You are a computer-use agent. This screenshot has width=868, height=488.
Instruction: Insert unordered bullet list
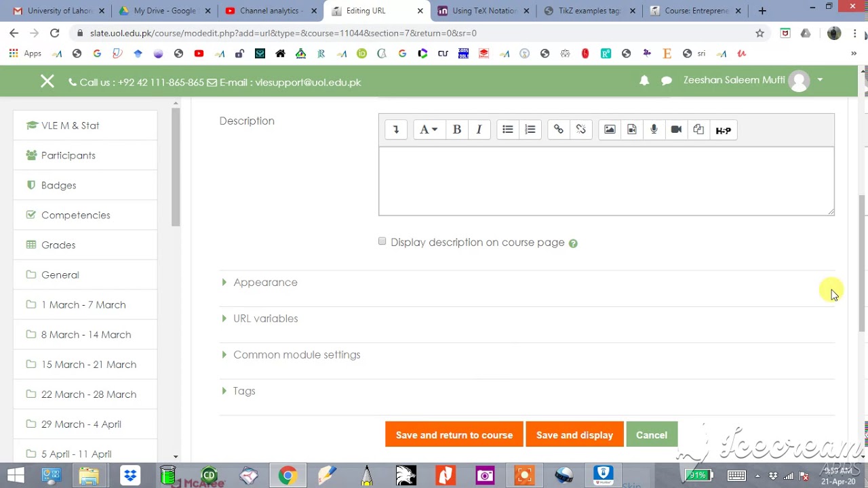click(507, 129)
